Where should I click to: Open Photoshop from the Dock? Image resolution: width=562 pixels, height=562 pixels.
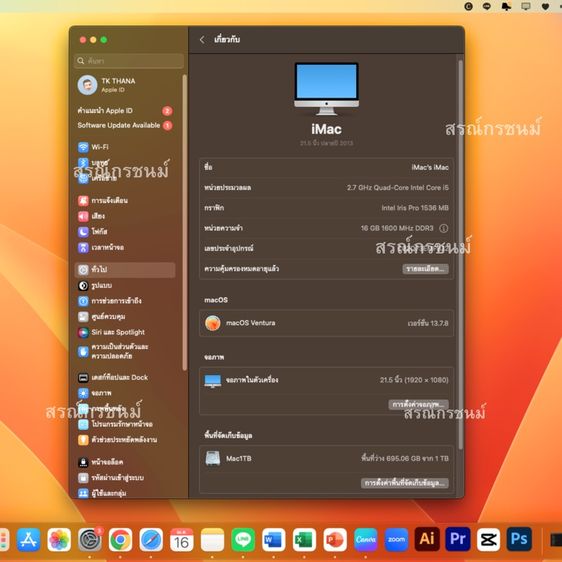(x=519, y=539)
